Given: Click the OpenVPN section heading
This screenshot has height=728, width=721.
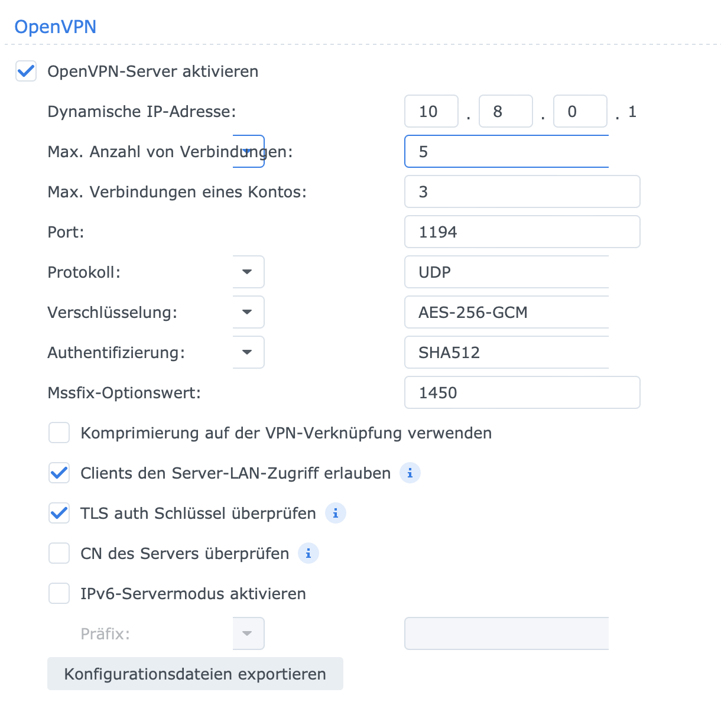Looking at the screenshot, I should (x=56, y=27).
